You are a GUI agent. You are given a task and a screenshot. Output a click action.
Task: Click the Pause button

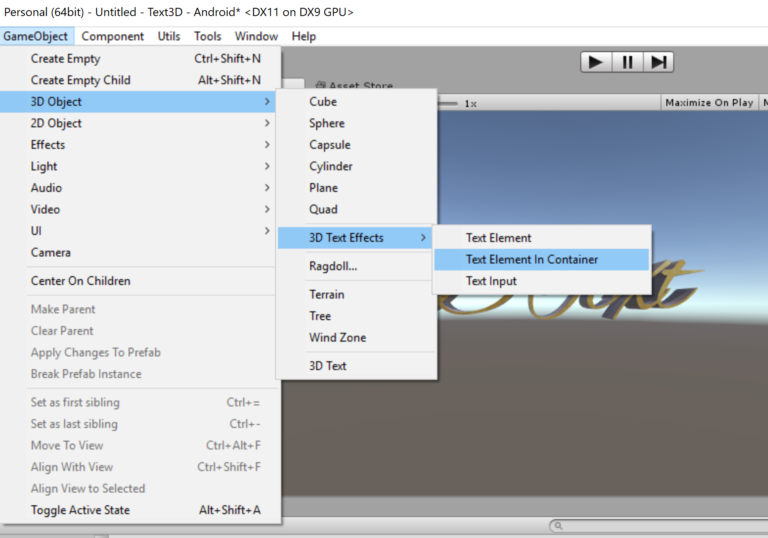point(627,62)
